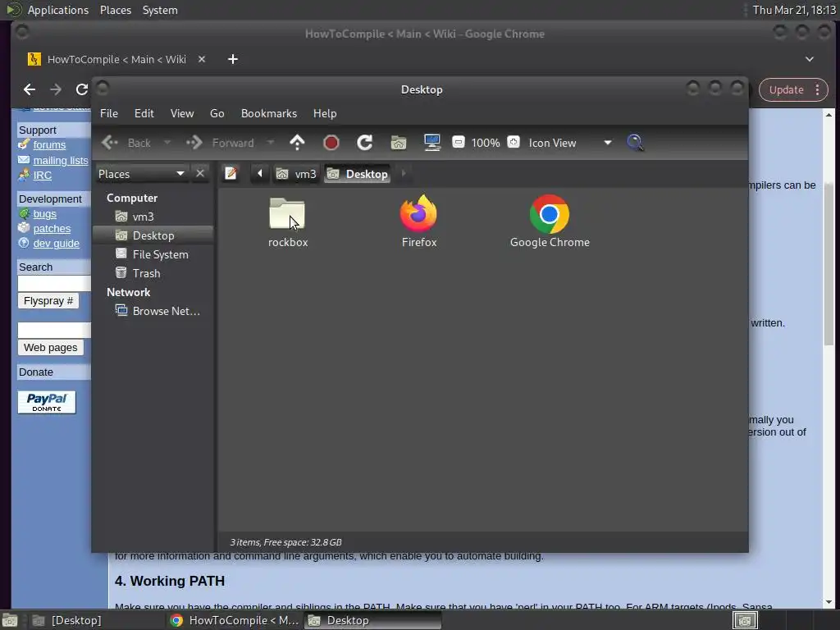Open the View menu
The width and height of the screenshot is (840, 630).
(x=182, y=113)
